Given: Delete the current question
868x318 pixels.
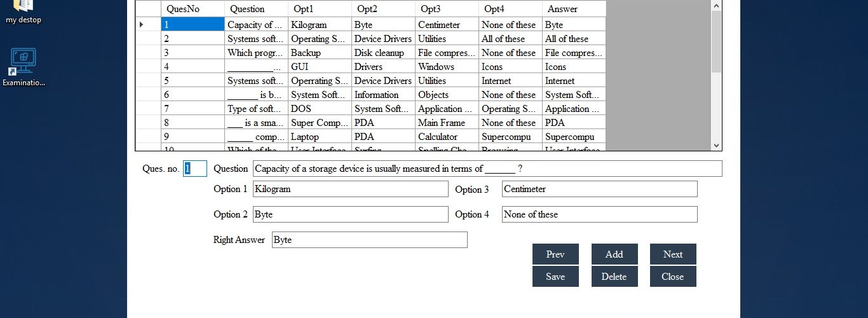Looking at the screenshot, I should tap(614, 277).
